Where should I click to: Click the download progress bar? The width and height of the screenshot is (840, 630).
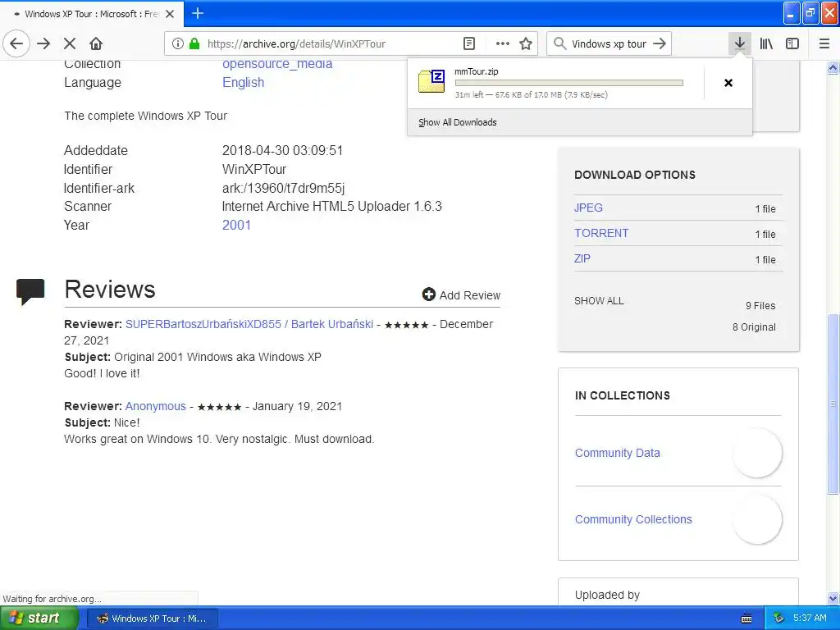pos(569,83)
